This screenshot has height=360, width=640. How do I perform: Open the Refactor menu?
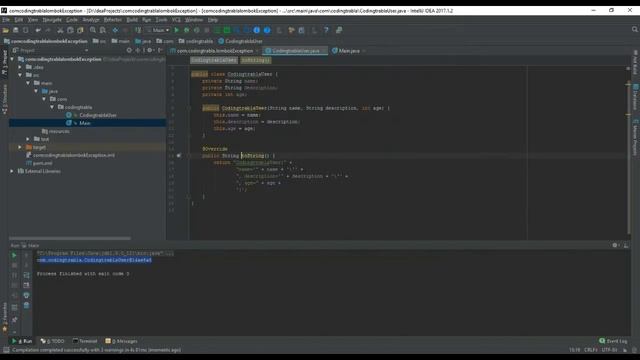point(113,20)
